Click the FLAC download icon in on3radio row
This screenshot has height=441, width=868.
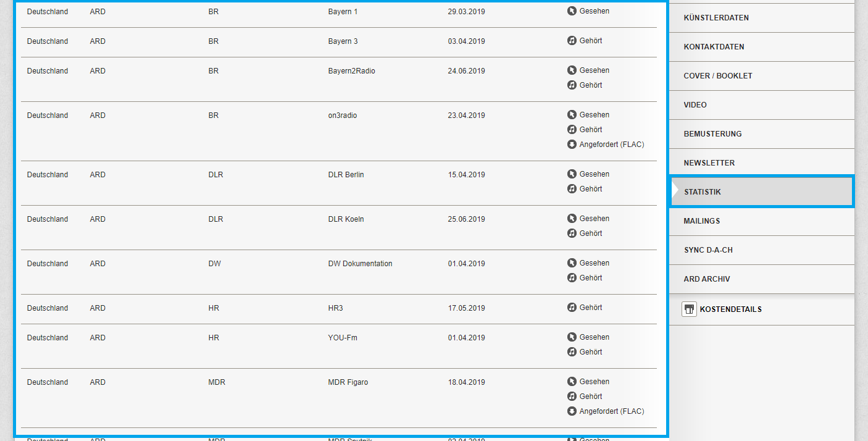[572, 145]
